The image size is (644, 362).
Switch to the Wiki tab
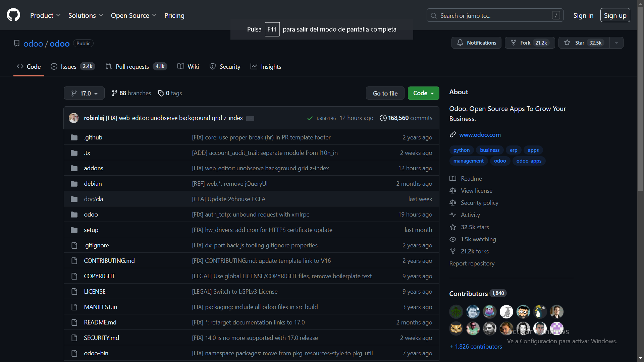188,66
